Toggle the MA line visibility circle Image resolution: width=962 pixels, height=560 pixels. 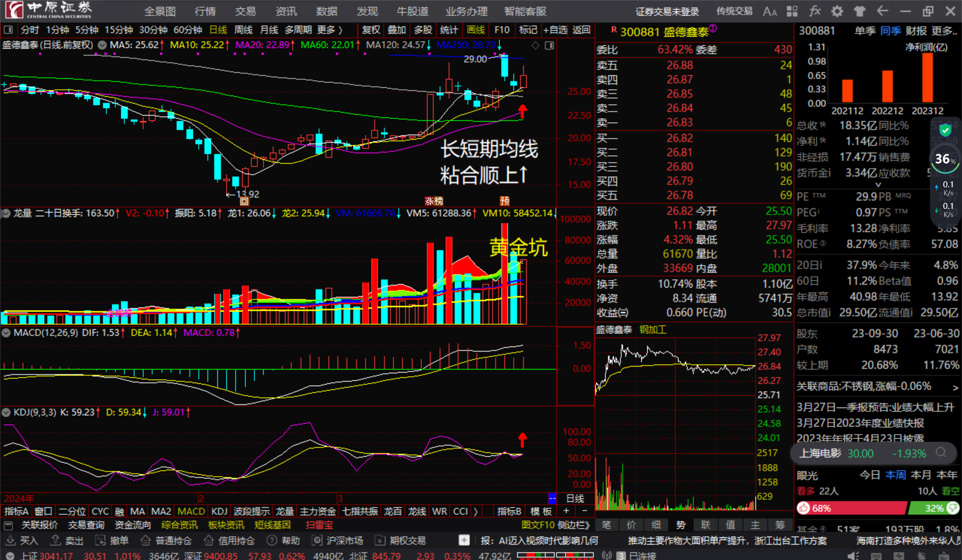(102, 45)
